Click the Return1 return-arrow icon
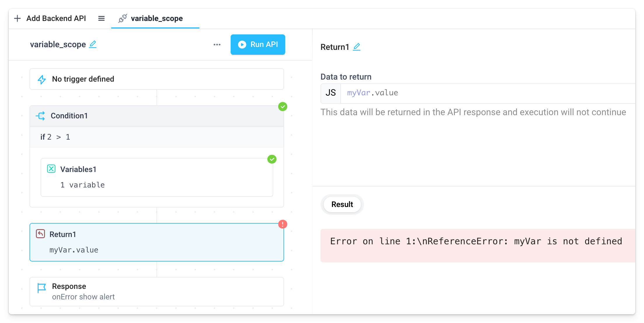 coord(41,234)
